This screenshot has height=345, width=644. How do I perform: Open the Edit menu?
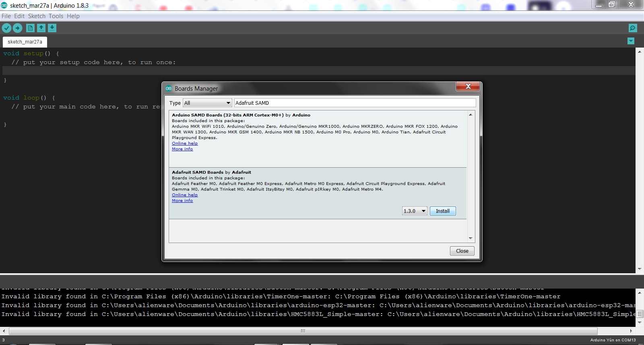pyautogui.click(x=19, y=16)
